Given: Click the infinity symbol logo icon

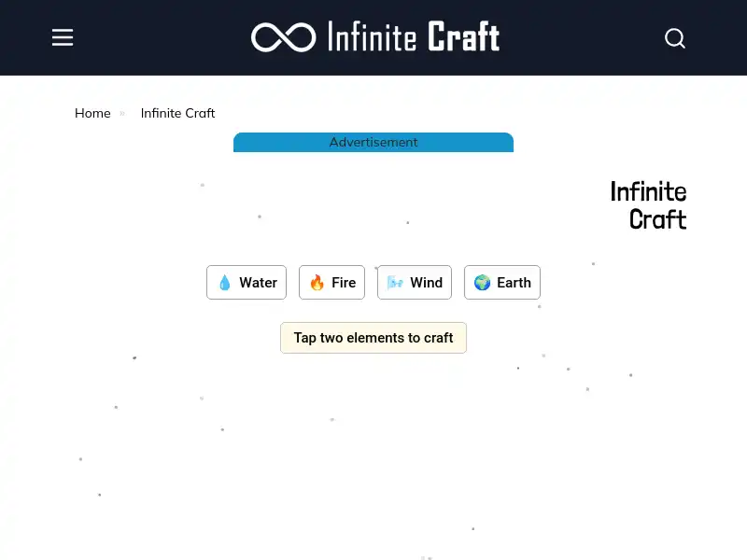Looking at the screenshot, I should point(284,37).
